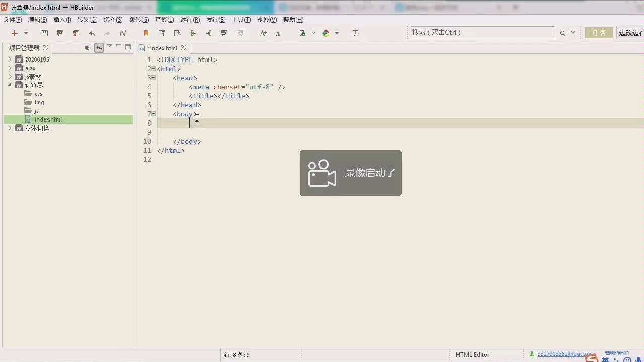Viewport: 644px width, 362px height.
Task: Increase font size with the A+ icon
Action: (263, 32)
